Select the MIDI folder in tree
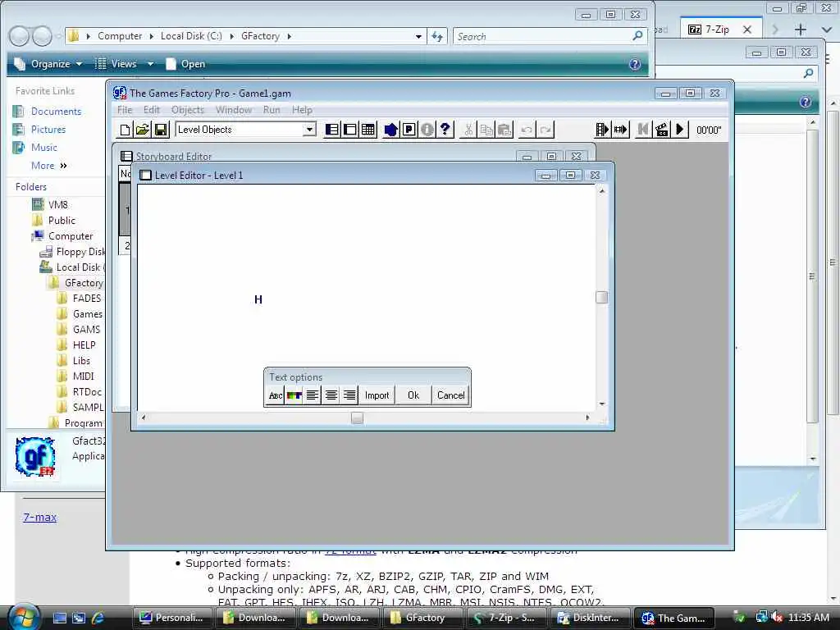 (x=83, y=376)
